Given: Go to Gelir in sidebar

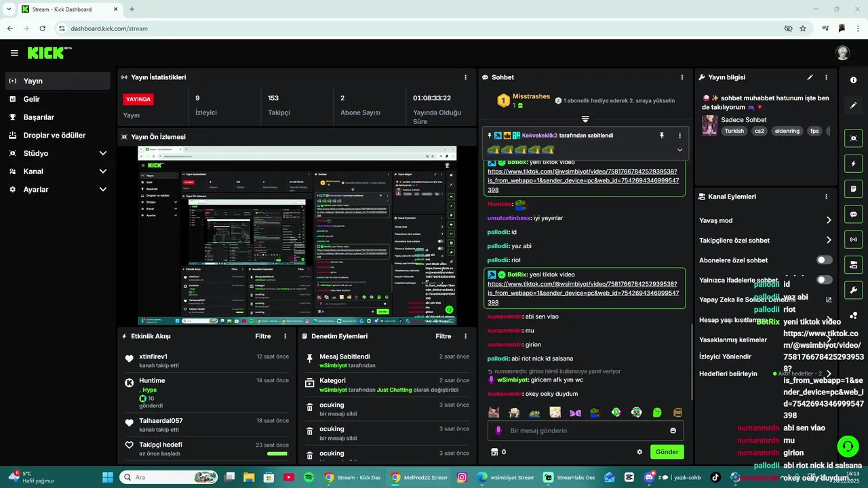Looking at the screenshot, I should 58,99.
